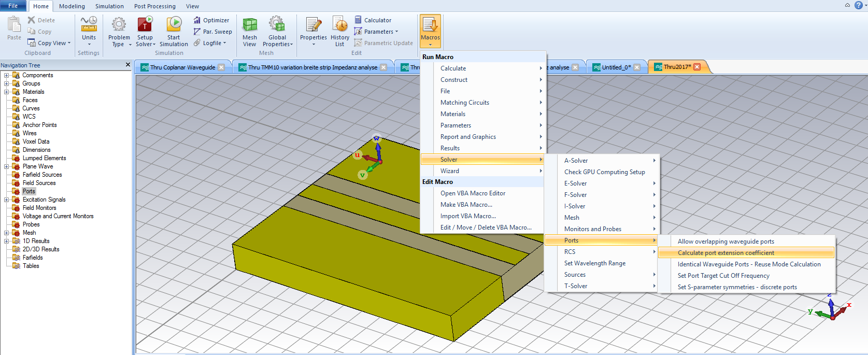Close the Navigation Tree panel
The image size is (868, 355).
tap(128, 65)
